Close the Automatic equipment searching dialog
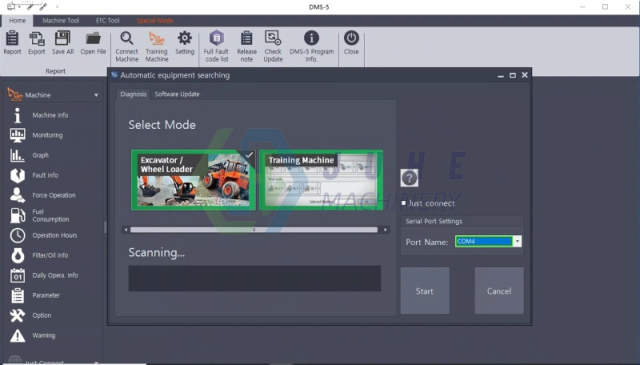Viewport: 640px width, 365px height. pyautogui.click(x=525, y=75)
